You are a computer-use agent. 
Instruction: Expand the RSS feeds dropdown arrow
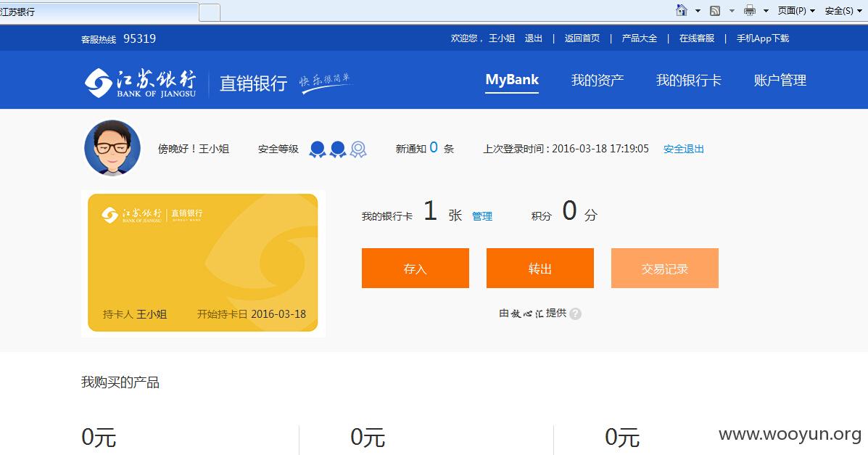pyautogui.click(x=732, y=11)
